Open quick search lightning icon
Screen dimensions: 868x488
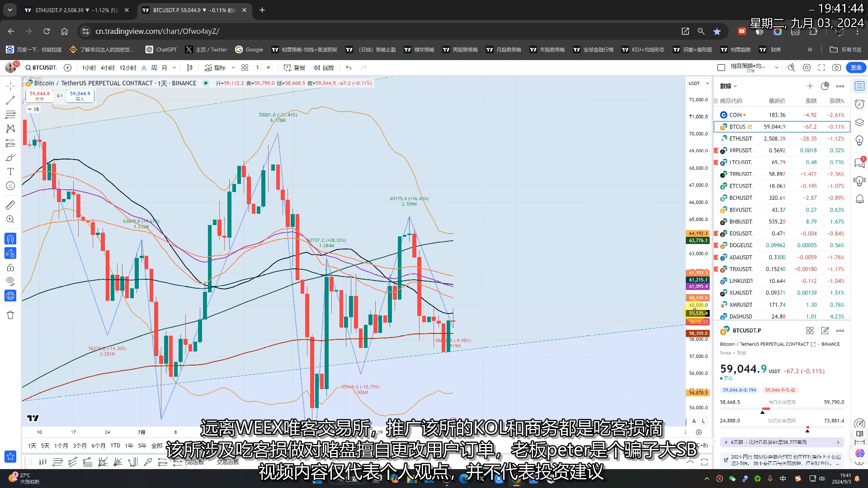click(791, 68)
